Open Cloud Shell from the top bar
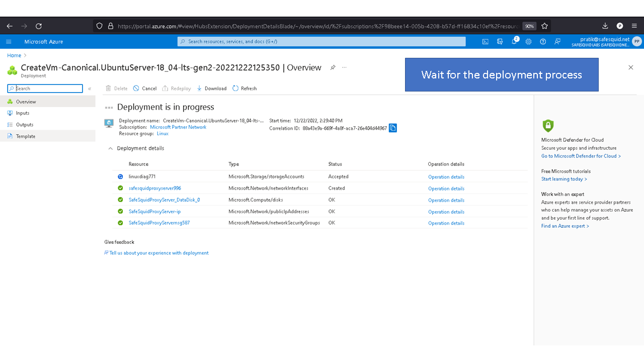This screenshot has width=644, height=362. (486, 42)
